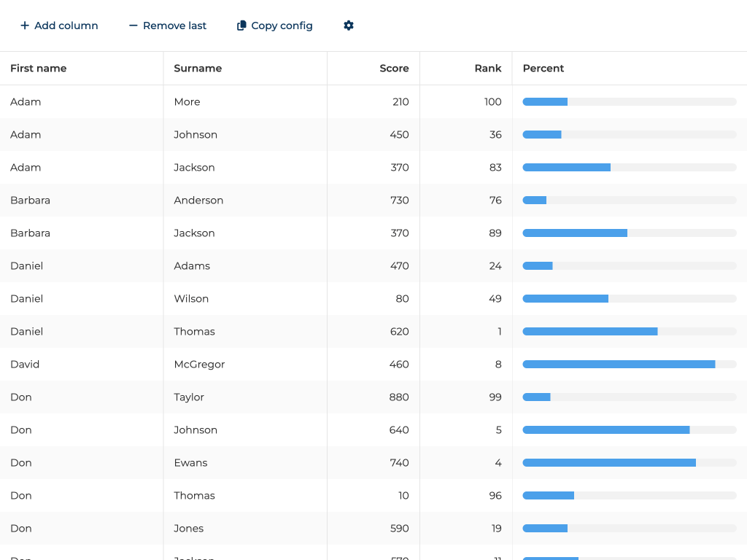The height and width of the screenshot is (560, 747).
Task: Open the settings gear icon
Action: 349,26
